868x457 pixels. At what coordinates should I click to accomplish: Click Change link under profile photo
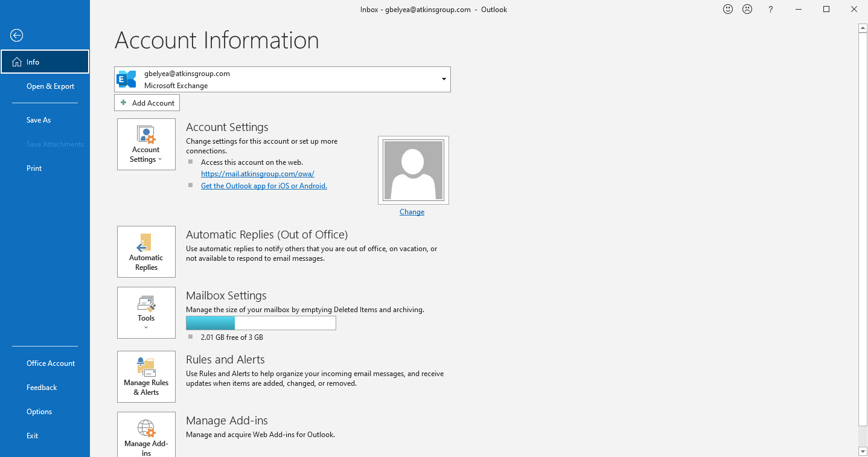pyautogui.click(x=412, y=212)
